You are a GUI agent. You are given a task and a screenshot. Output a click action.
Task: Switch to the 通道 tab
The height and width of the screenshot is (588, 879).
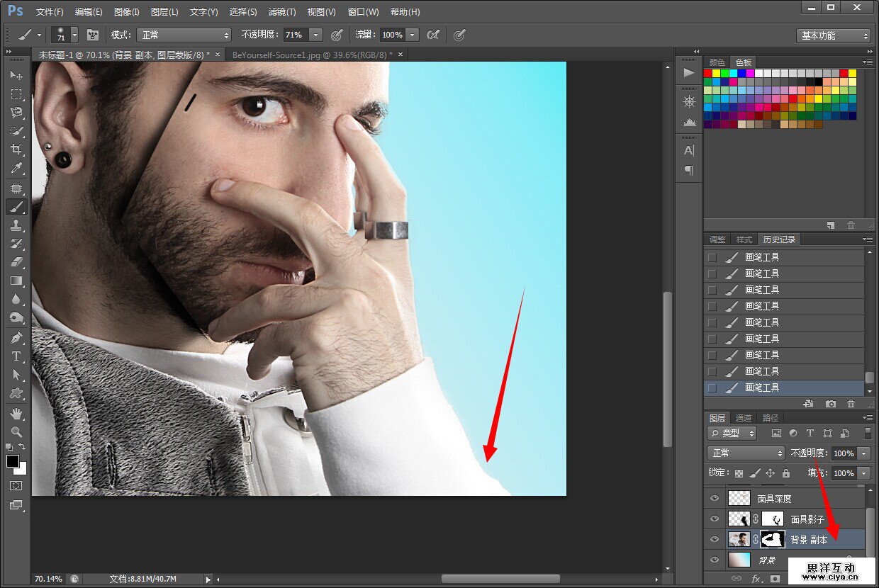pos(744,418)
